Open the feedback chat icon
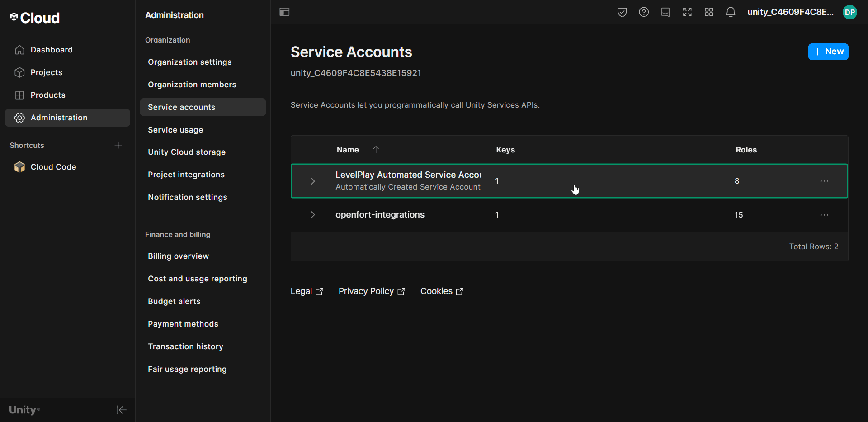Viewport: 868px width, 422px height. tap(665, 12)
